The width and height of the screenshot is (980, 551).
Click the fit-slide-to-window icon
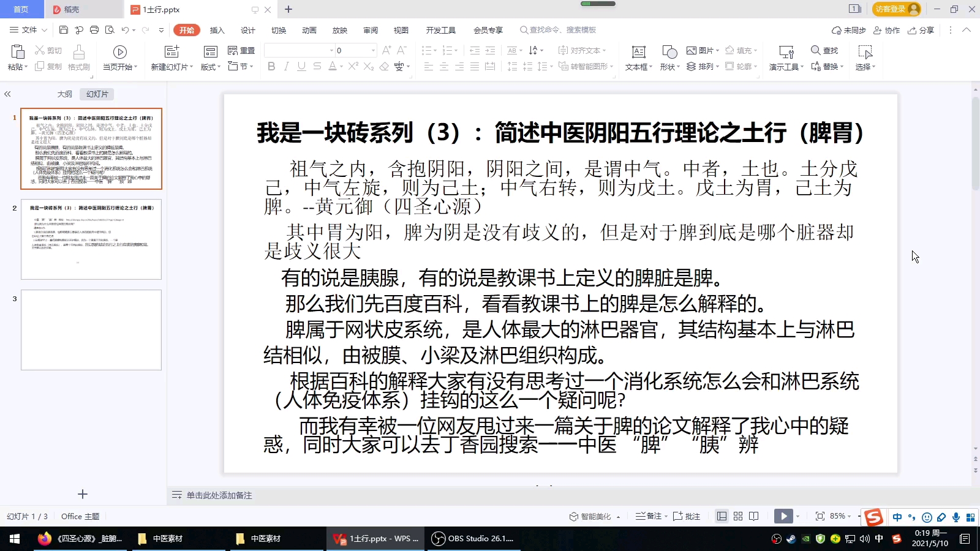click(820, 516)
